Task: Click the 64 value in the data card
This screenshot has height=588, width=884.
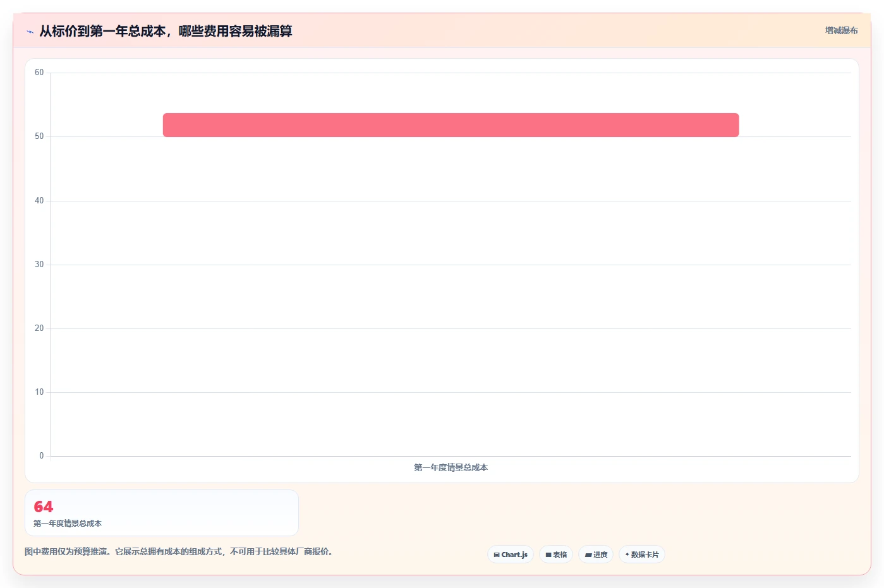Action: [44, 507]
